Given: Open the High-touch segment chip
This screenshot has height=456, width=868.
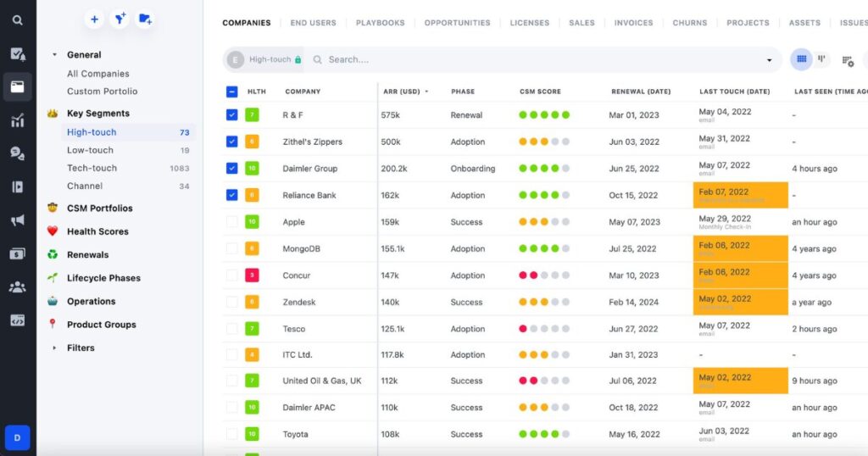Looking at the screenshot, I should click(x=264, y=60).
